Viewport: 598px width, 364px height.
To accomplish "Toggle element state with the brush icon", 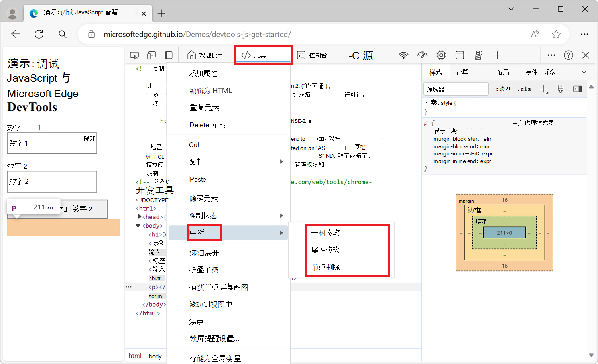I will tap(560, 89).
